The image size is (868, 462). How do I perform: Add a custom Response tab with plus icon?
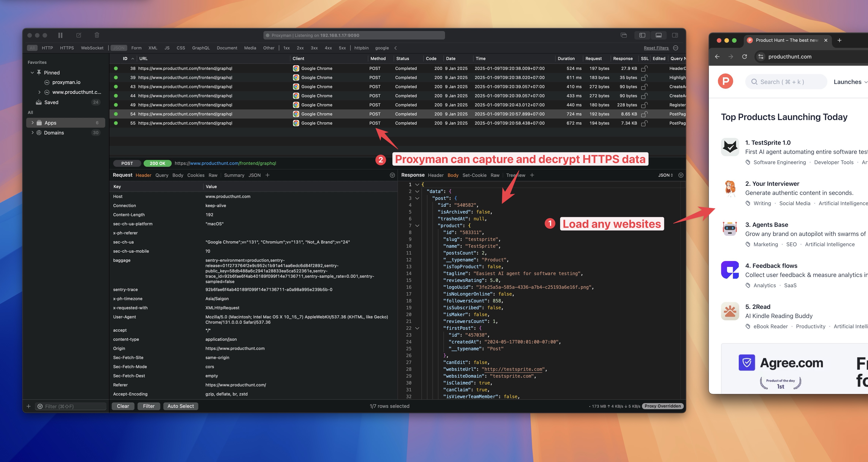[x=532, y=175]
